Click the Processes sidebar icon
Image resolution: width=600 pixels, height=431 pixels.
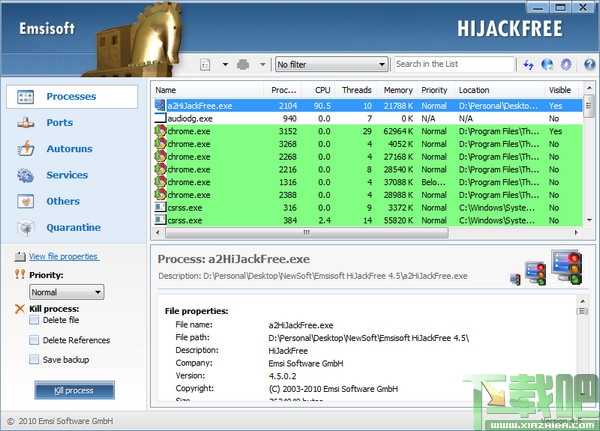coord(26,97)
